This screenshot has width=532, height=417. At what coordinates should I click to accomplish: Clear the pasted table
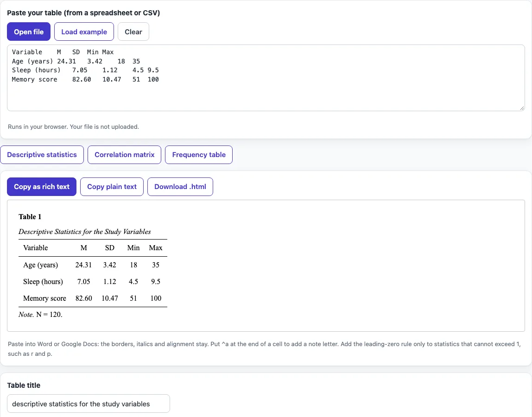coord(133,32)
